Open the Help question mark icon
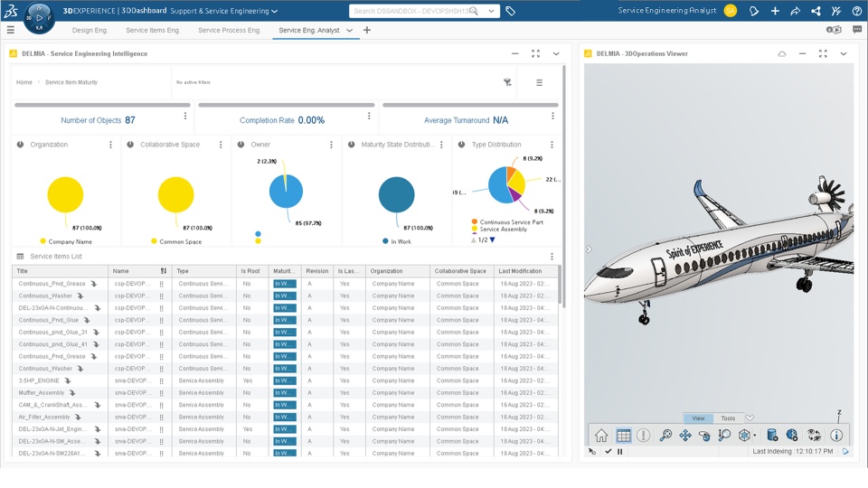The image size is (868, 488). pyautogui.click(x=857, y=11)
